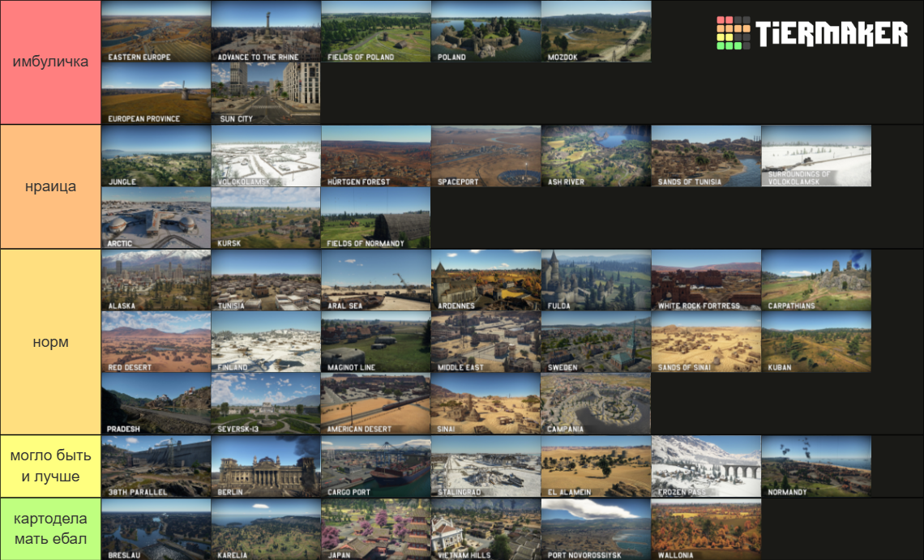Select Surroundings of Volokolamsk thumbnail
This screenshot has width=924, height=560.
(x=816, y=156)
